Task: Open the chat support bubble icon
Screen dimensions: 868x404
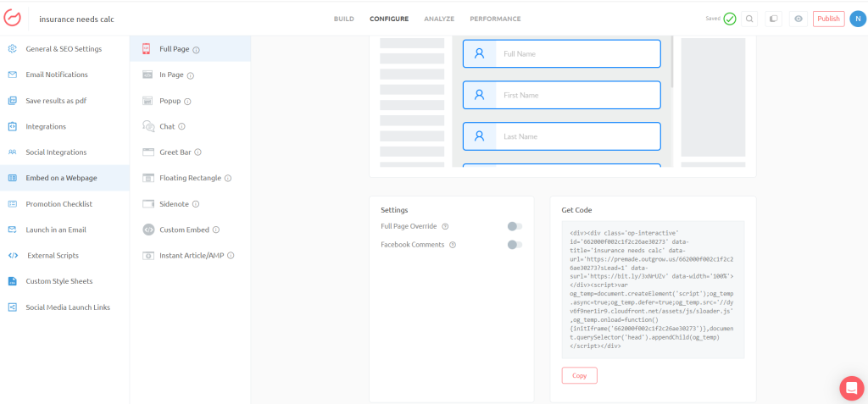Action: pyautogui.click(x=850, y=387)
